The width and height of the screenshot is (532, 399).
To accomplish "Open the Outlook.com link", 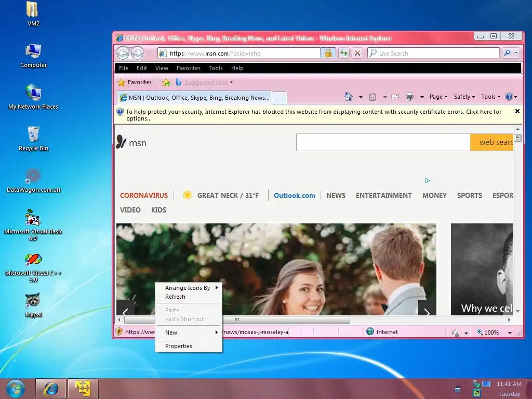I will [x=294, y=195].
